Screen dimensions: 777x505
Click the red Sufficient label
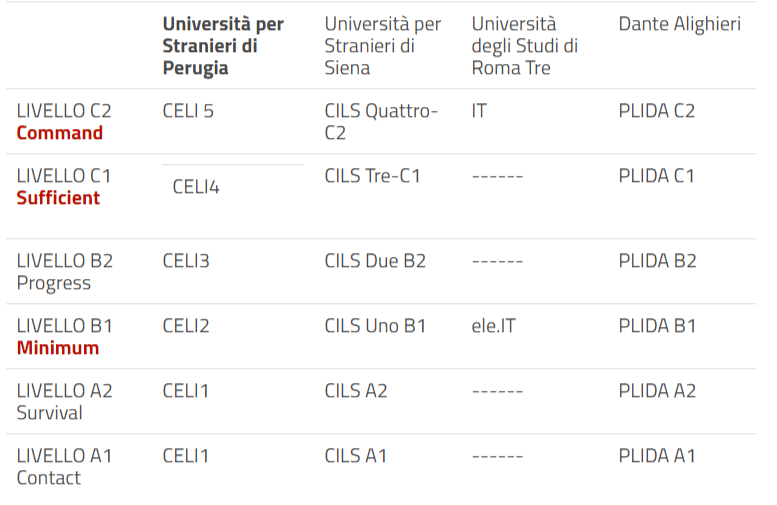click(58, 198)
